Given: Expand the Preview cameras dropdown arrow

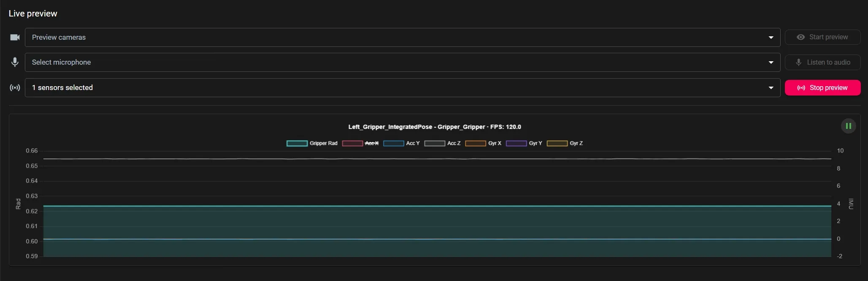Looking at the screenshot, I should click(771, 38).
